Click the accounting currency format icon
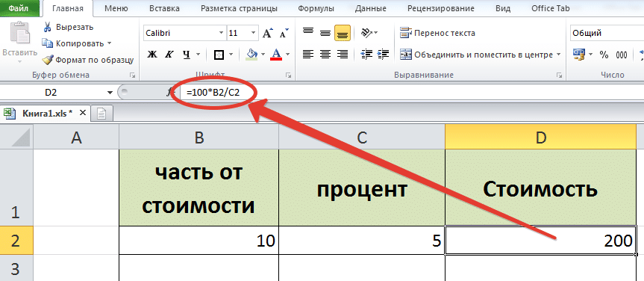644x281 pixels. point(579,55)
